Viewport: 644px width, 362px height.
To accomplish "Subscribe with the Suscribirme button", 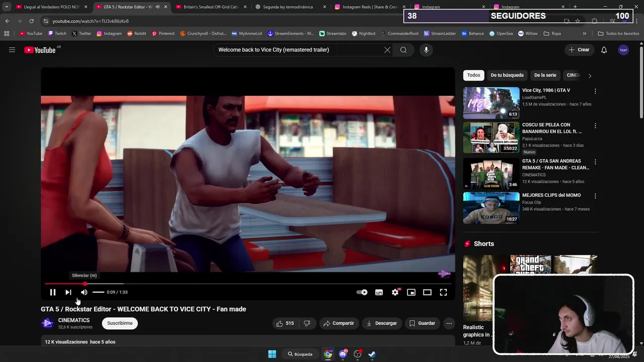I will (120, 323).
